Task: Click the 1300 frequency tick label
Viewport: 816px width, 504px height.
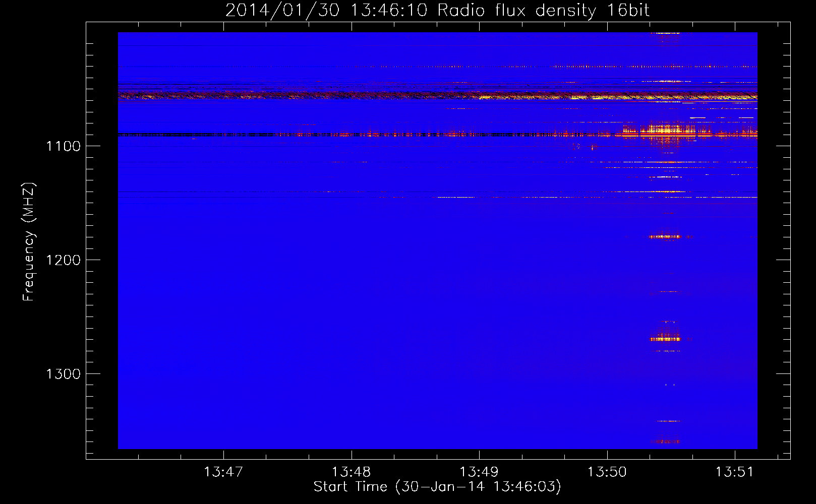Action: [x=64, y=374]
